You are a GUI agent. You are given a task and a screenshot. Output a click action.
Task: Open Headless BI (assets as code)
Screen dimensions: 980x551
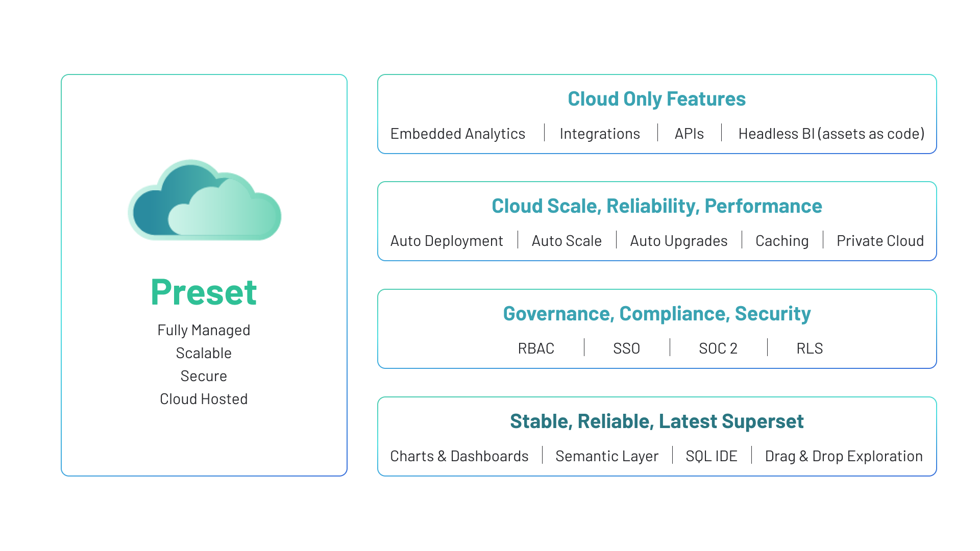tap(831, 134)
